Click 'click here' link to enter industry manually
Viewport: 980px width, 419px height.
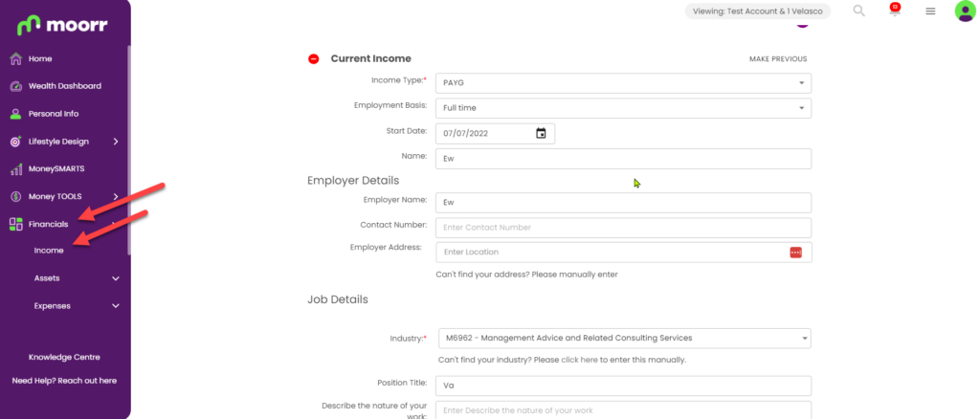tap(579, 361)
